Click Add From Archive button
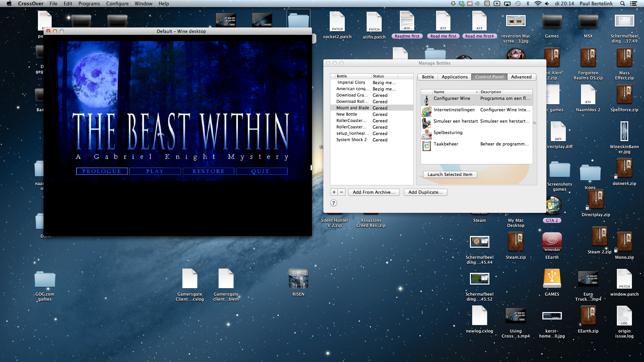Image resolution: width=644 pixels, height=362 pixels. (374, 192)
